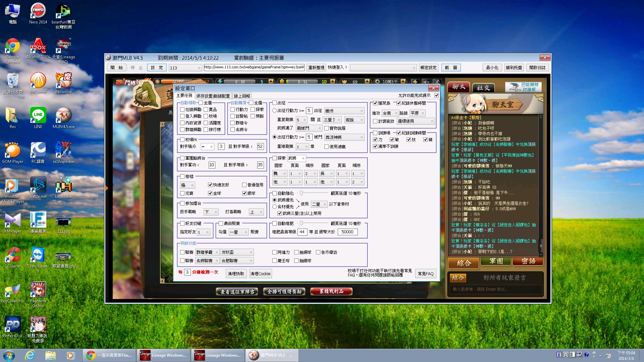Open the Google Chrome desktop shortcut
Viewport: 644px width, 362px height.
(12, 51)
